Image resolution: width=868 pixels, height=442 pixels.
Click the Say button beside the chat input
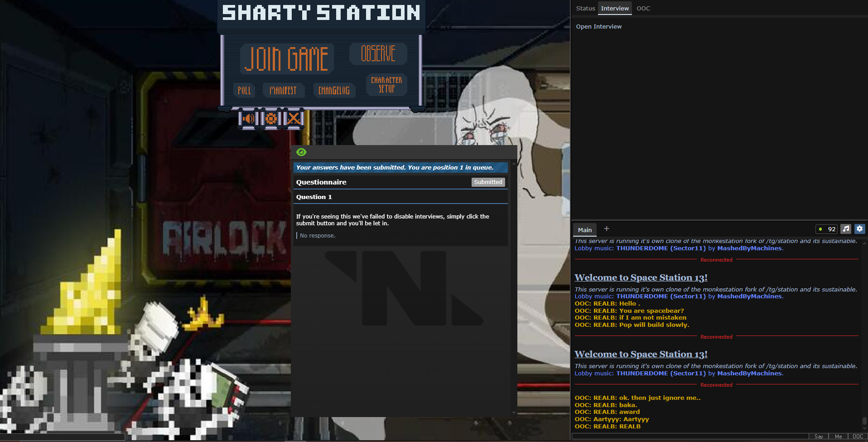(819, 437)
